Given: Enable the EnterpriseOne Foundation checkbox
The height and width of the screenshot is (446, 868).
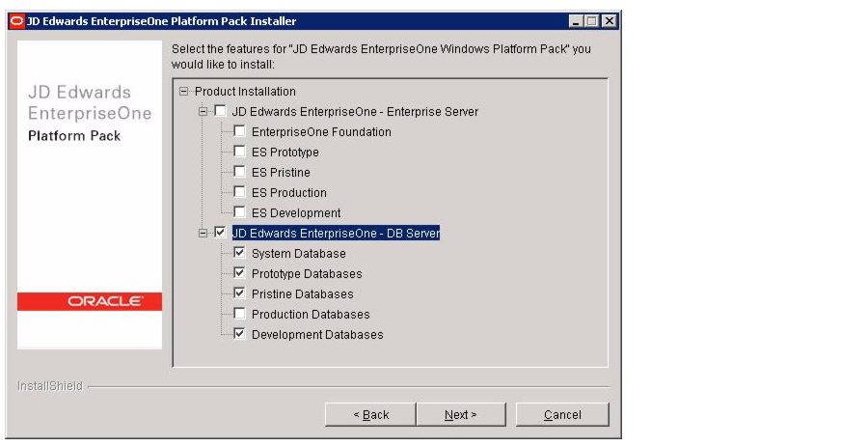Looking at the screenshot, I should click(x=239, y=131).
